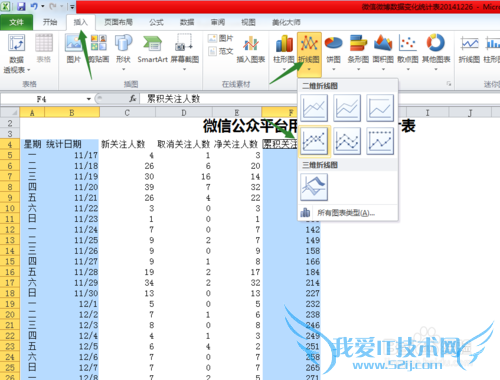Click the Redo icon
This screenshot has width=500, height=380.
[x=53, y=6]
